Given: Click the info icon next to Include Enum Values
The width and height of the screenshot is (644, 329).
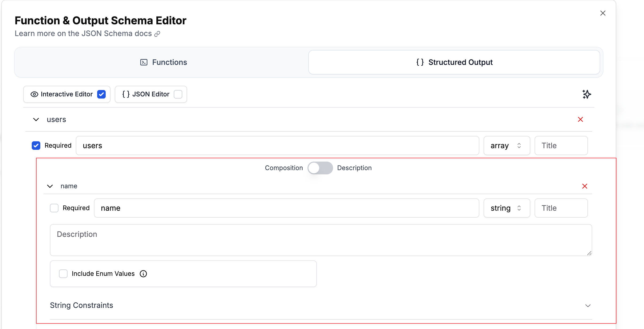Looking at the screenshot, I should click(144, 274).
